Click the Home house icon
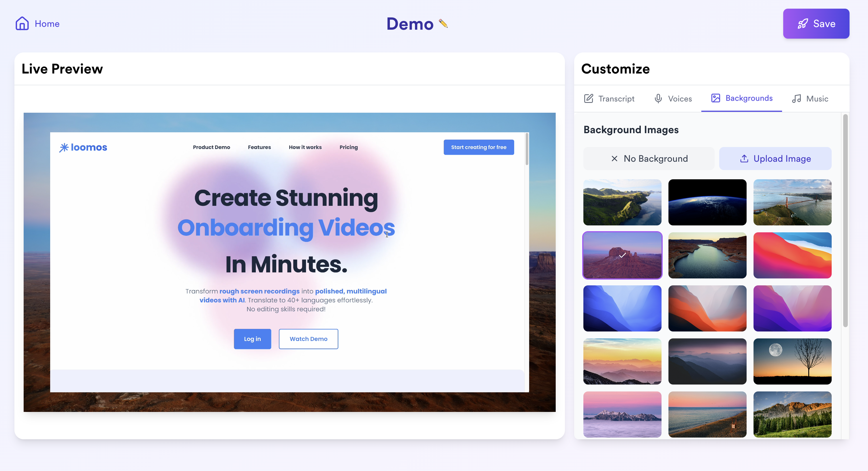This screenshot has height=471, width=868. (22, 24)
